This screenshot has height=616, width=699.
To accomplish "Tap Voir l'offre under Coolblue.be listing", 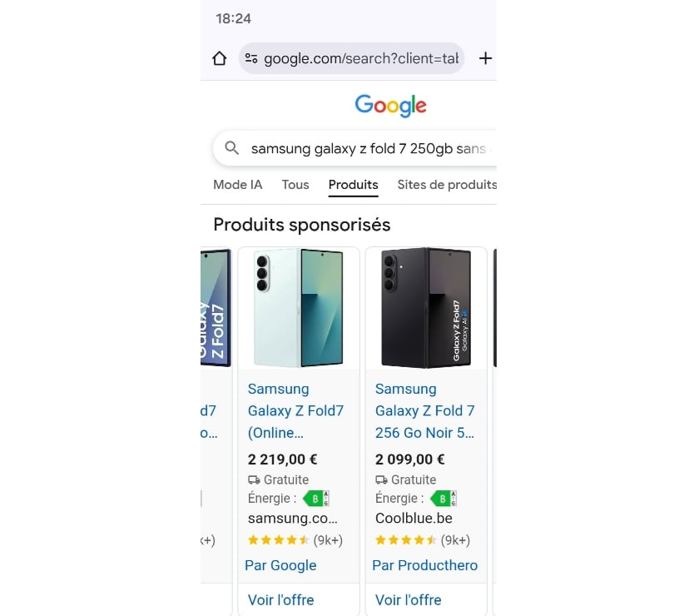I will point(409,599).
